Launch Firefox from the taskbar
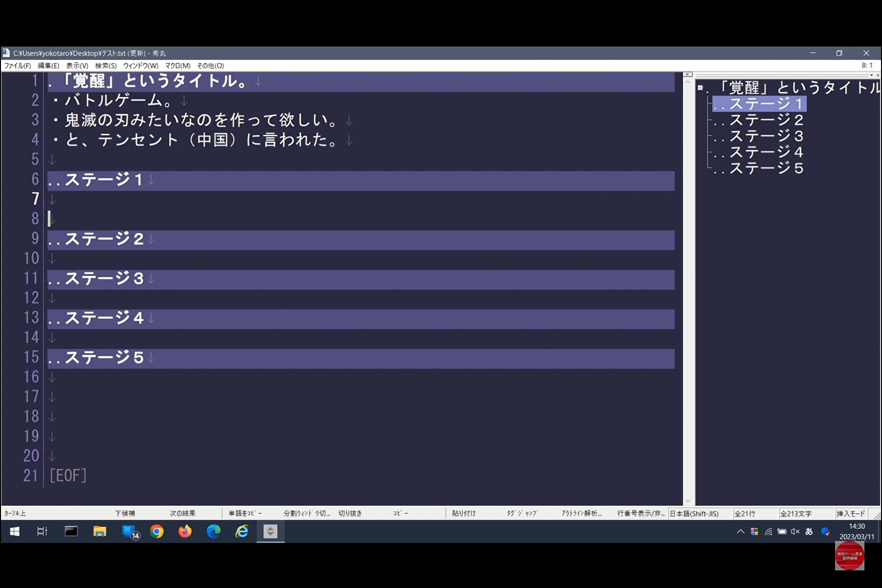882x588 pixels. point(185,532)
